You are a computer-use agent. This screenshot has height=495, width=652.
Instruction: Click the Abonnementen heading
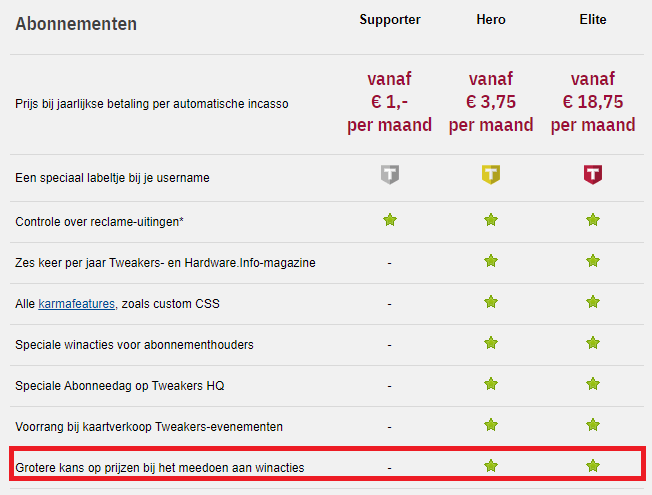76,23
